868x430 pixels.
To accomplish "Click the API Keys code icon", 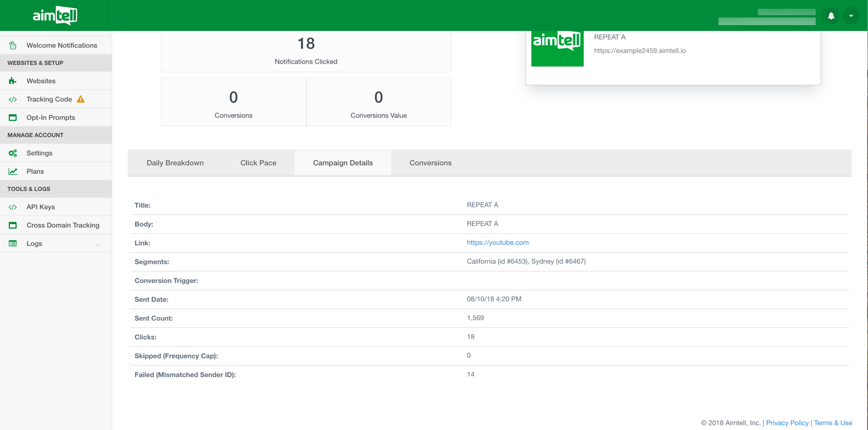I will (13, 207).
